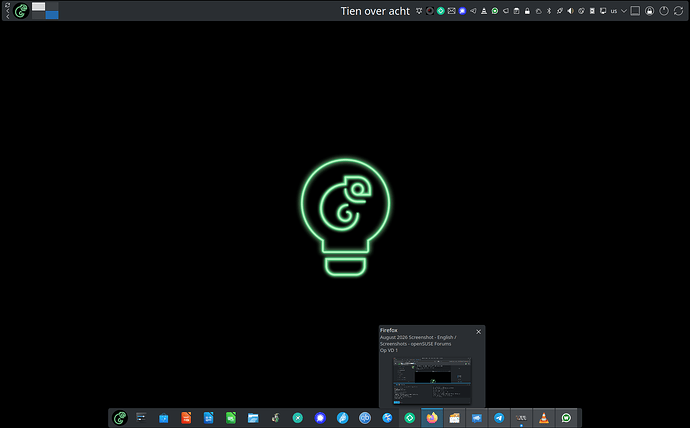This screenshot has width=690, height=428.
Task: Switch to the first virtual desktop in the pager
Action: (x=39, y=7)
